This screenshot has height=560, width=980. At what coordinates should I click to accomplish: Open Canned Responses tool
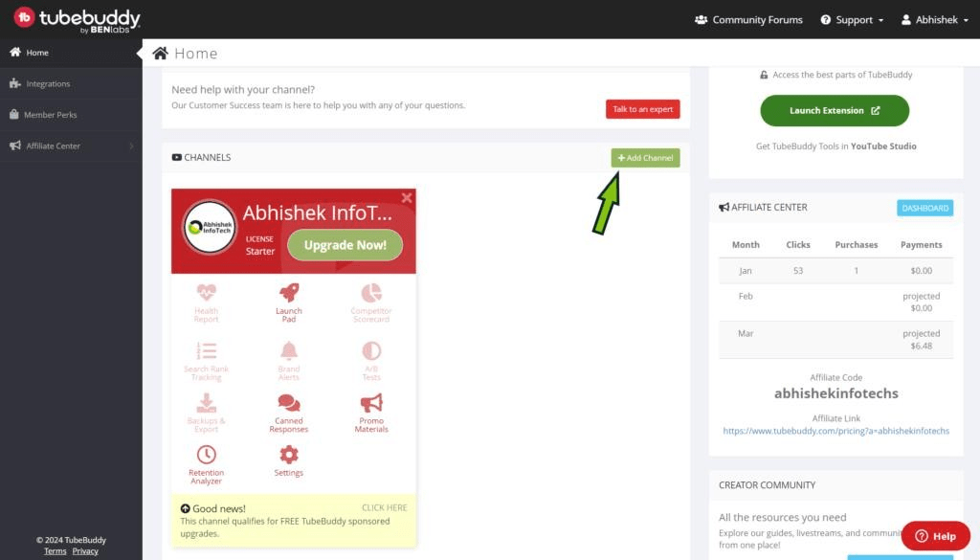point(289,413)
